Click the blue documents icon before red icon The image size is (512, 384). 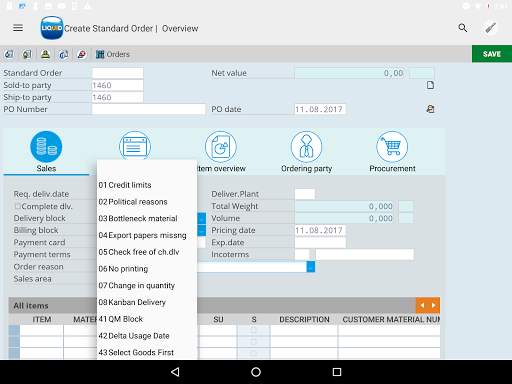[x=63, y=54]
